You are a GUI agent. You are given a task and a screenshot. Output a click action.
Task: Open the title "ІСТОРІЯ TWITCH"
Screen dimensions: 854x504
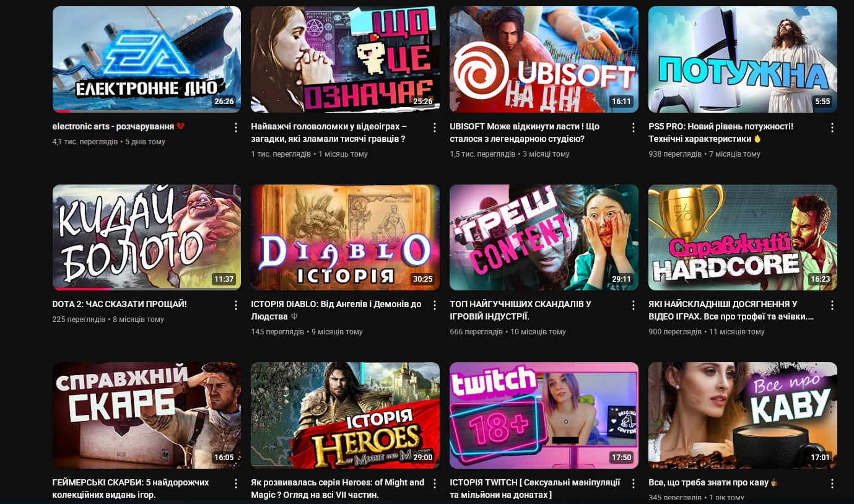tap(535, 489)
